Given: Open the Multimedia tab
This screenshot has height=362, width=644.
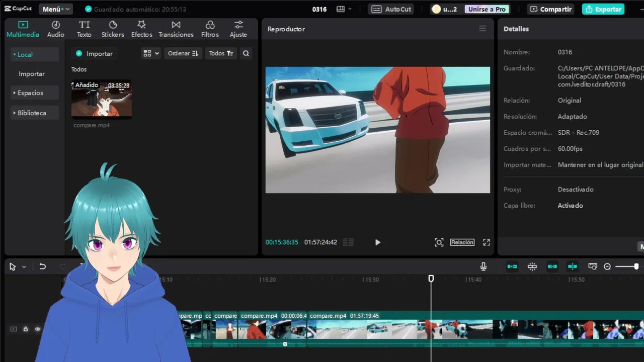Looking at the screenshot, I should coord(23,29).
